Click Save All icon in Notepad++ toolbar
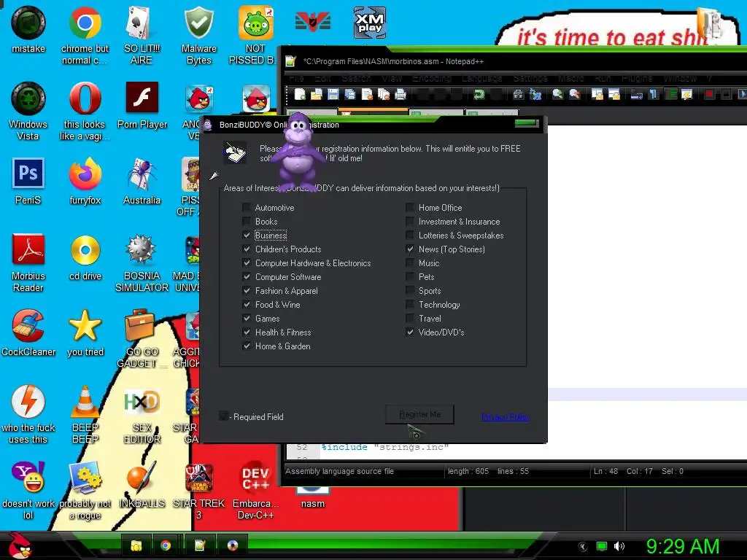This screenshot has width=747, height=560. pyautogui.click(x=350, y=95)
